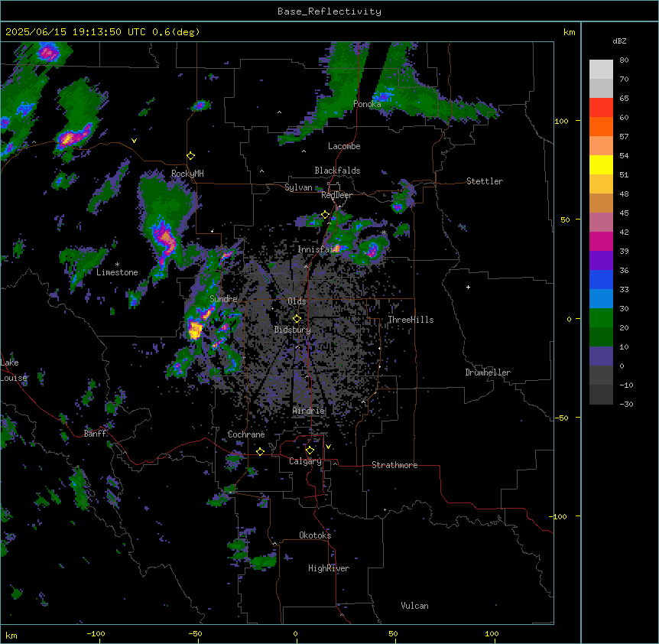The width and height of the screenshot is (659, 644).
Task: Select the Limestone label
Action: pyautogui.click(x=117, y=272)
